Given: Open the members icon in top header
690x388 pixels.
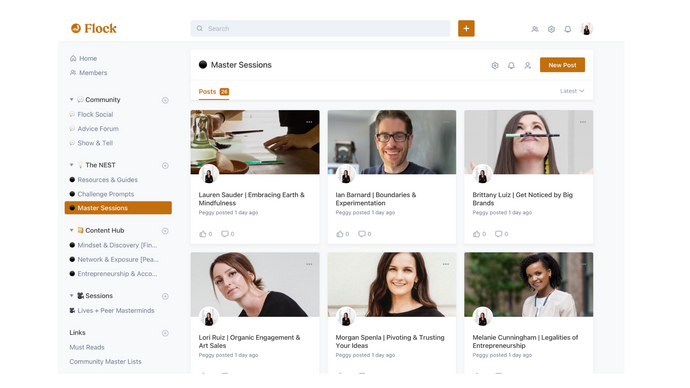Looking at the screenshot, I should [535, 29].
